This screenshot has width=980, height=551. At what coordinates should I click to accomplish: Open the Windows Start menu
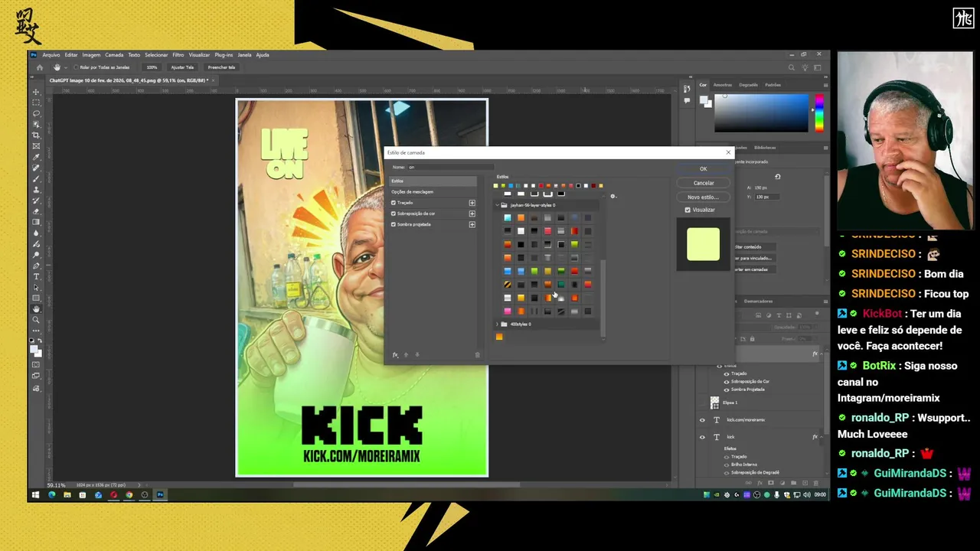[34, 495]
